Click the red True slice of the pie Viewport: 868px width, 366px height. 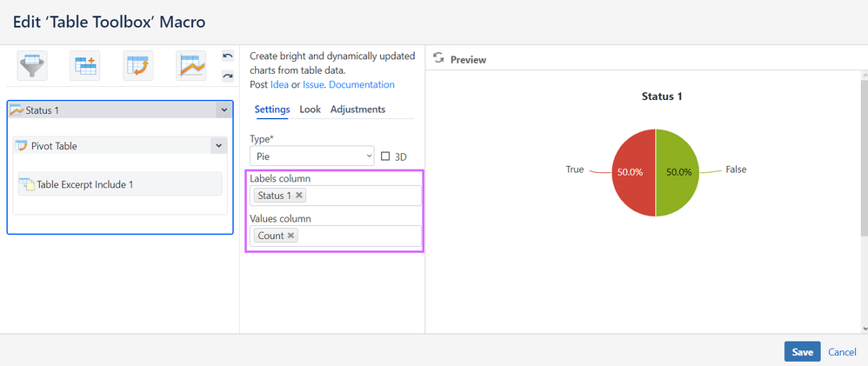coord(633,172)
